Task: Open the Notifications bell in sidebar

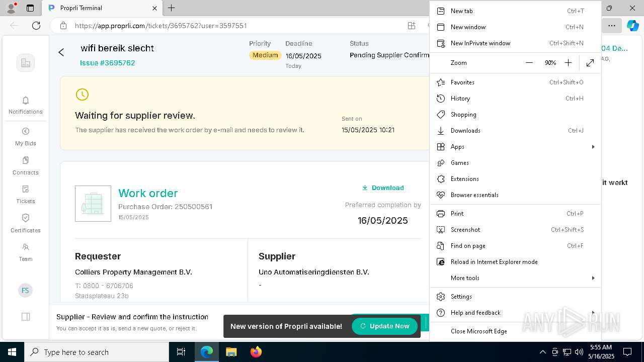Action: point(26,106)
